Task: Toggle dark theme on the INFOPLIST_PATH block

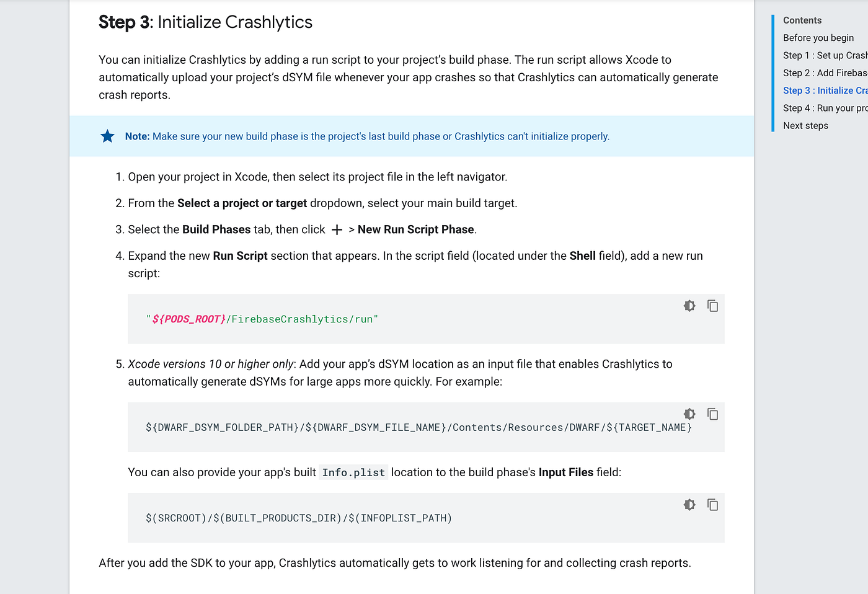Action: coord(689,505)
